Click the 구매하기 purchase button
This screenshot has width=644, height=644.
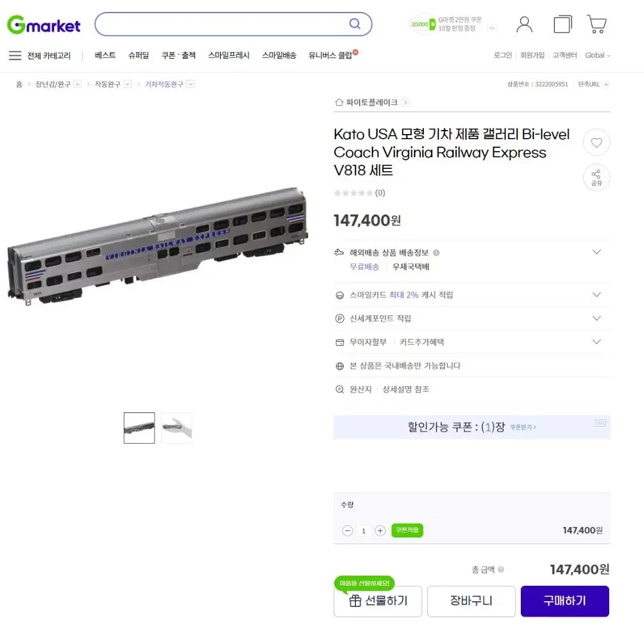click(x=565, y=601)
